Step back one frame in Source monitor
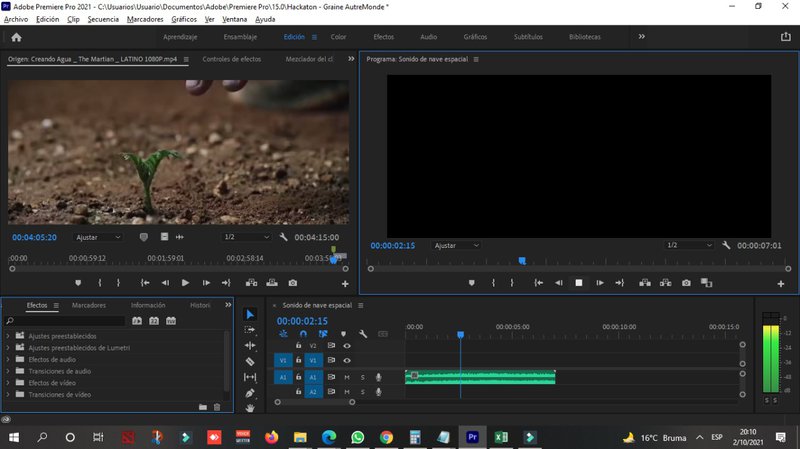Image resolution: width=800 pixels, height=449 pixels. click(x=165, y=283)
